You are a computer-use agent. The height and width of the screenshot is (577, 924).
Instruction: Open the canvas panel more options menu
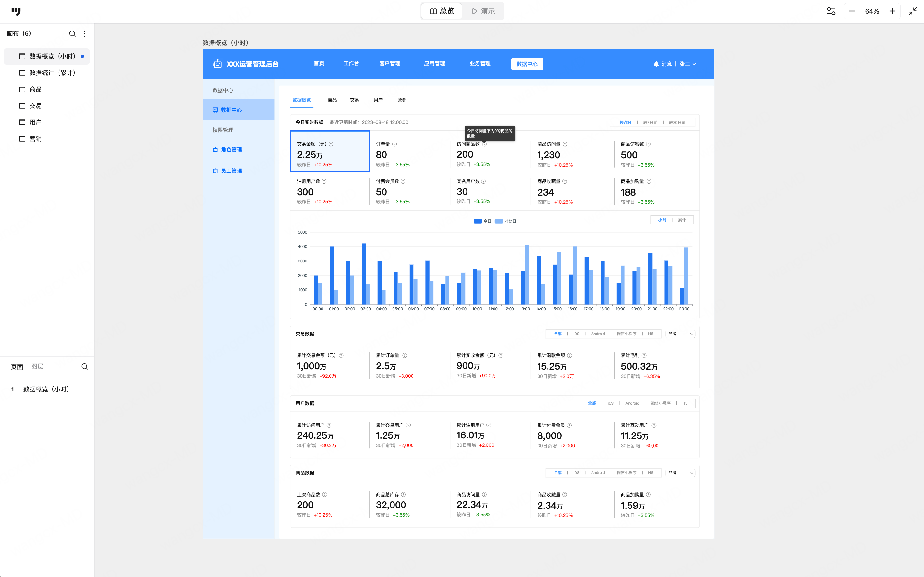pos(85,33)
